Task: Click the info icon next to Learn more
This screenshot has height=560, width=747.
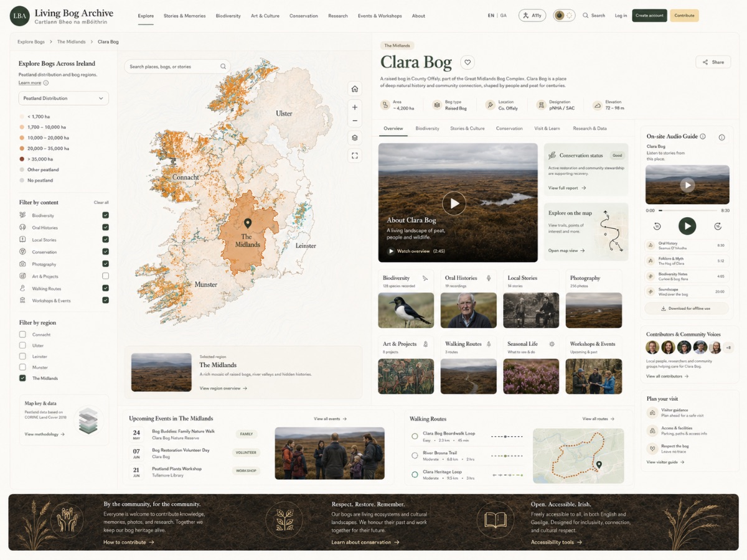Action: (46, 83)
